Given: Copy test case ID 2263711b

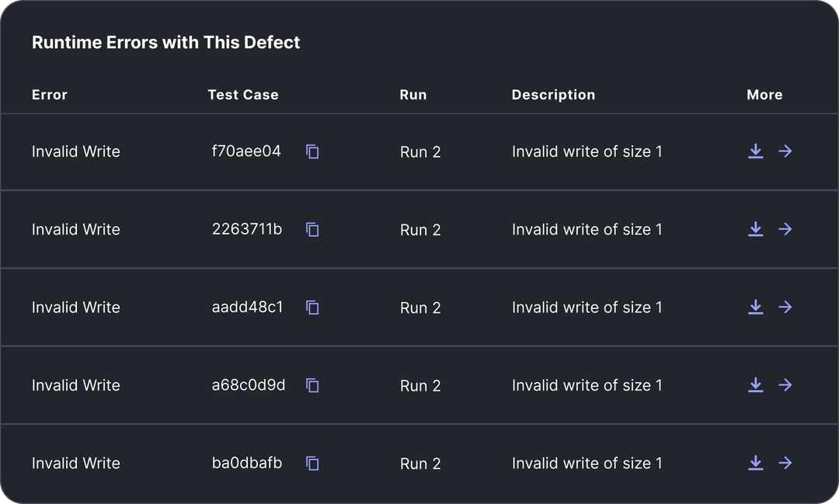Looking at the screenshot, I should 312,230.
